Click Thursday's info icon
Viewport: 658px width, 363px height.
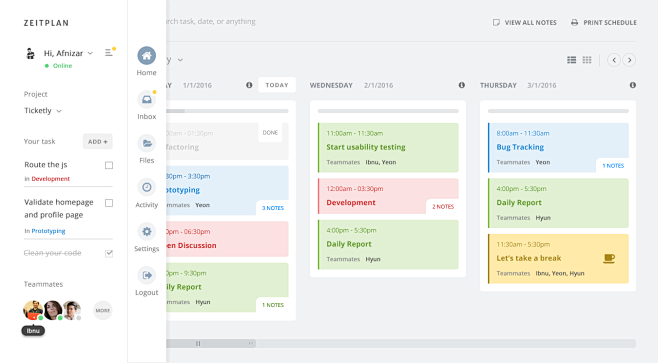click(x=632, y=85)
